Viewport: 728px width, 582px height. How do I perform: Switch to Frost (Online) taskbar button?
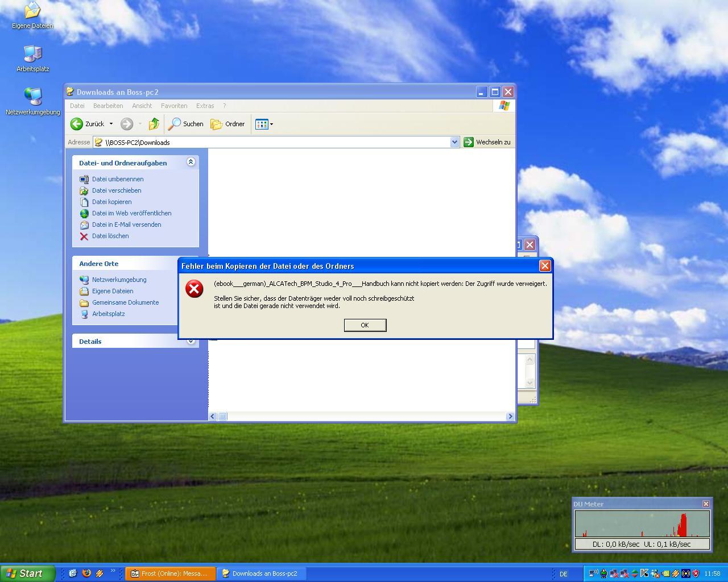tap(171, 573)
